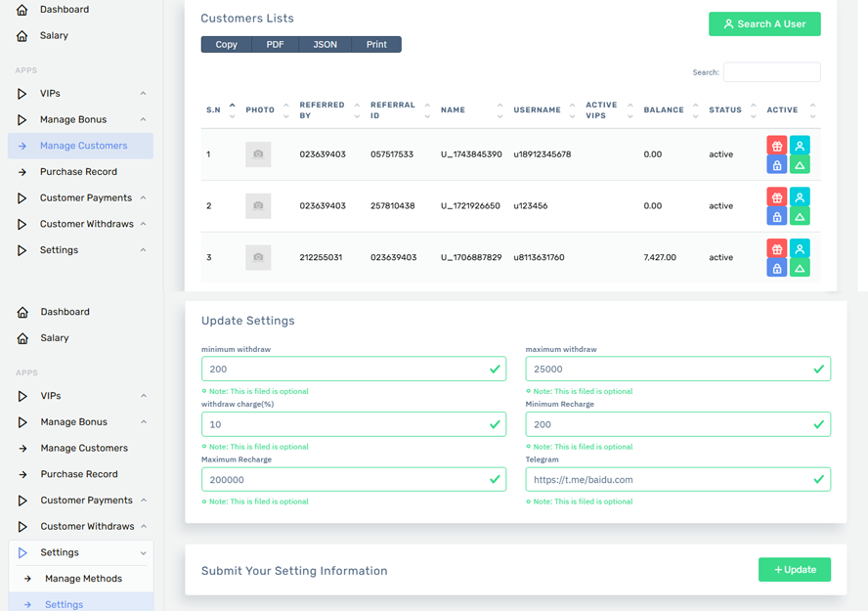Open the highlighted Manage Customers menu item

(80, 146)
